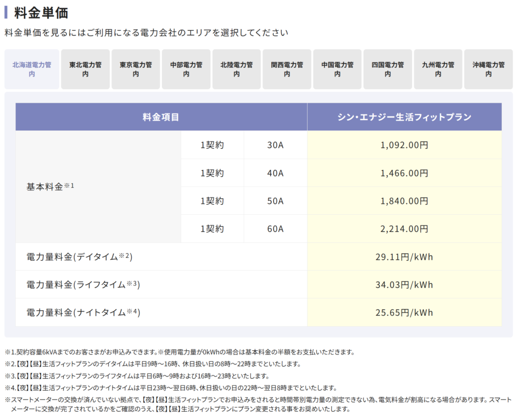Switch to the 東京電力管内 tab
The width and height of the screenshot is (526, 420).
(135, 69)
